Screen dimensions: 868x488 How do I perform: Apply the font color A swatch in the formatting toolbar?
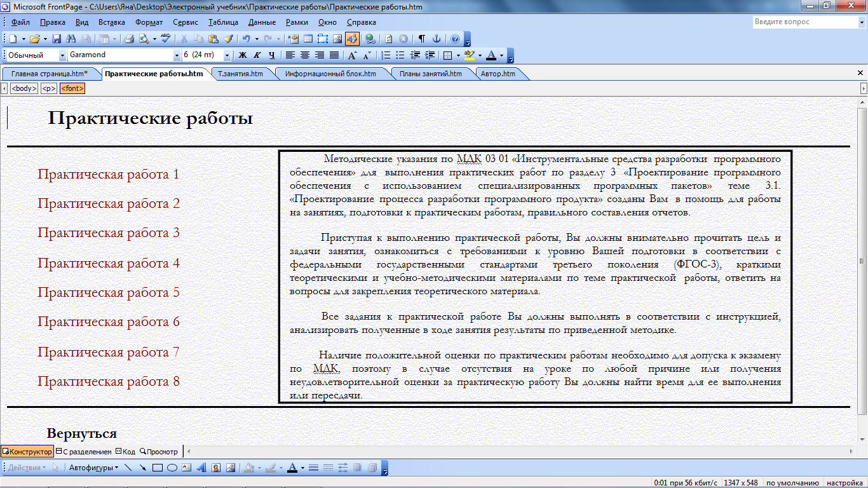click(x=491, y=55)
